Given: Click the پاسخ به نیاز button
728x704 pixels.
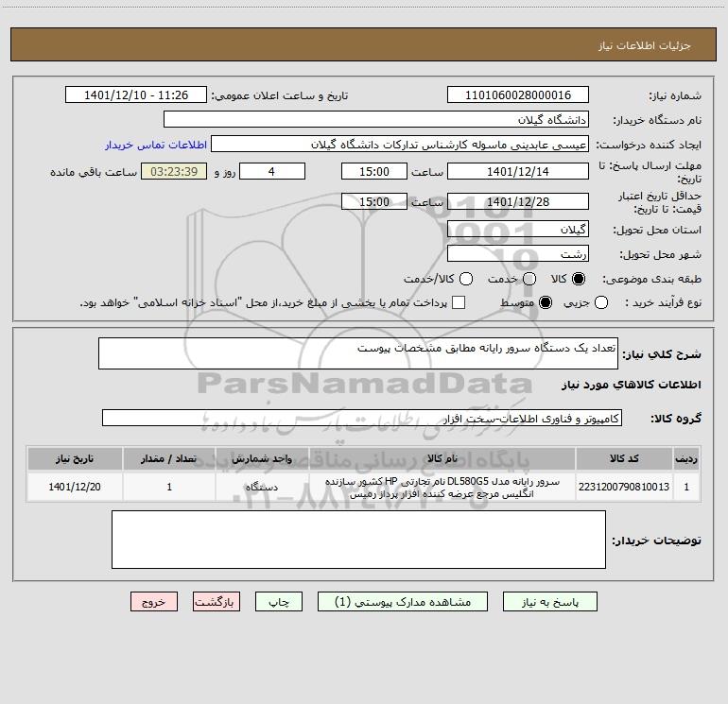Looking at the screenshot, I should pyautogui.click(x=550, y=601).
